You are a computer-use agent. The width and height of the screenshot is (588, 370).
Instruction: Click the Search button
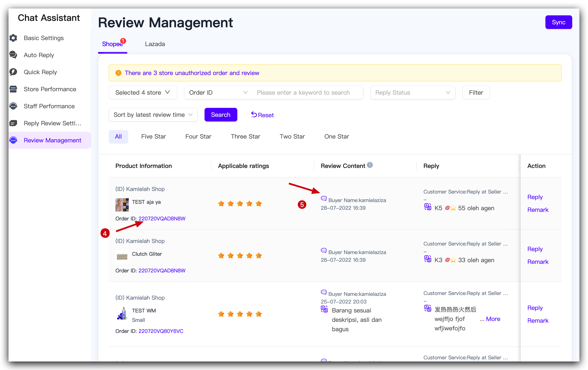click(x=220, y=115)
